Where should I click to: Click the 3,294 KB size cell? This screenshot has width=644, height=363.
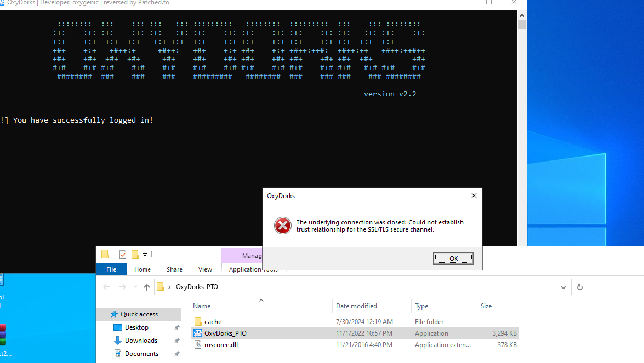pyautogui.click(x=504, y=333)
